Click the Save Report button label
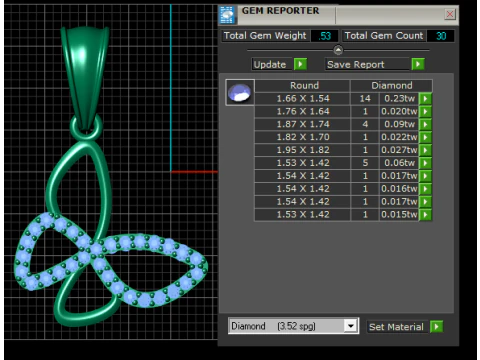Screen dimensions: 480x360 368,64
